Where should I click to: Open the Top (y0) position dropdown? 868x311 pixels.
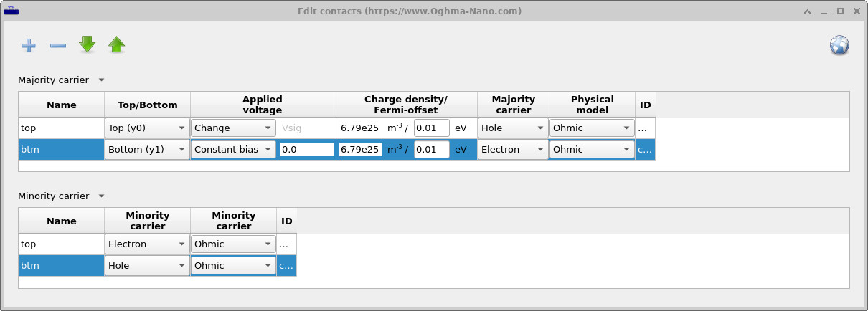coord(147,128)
